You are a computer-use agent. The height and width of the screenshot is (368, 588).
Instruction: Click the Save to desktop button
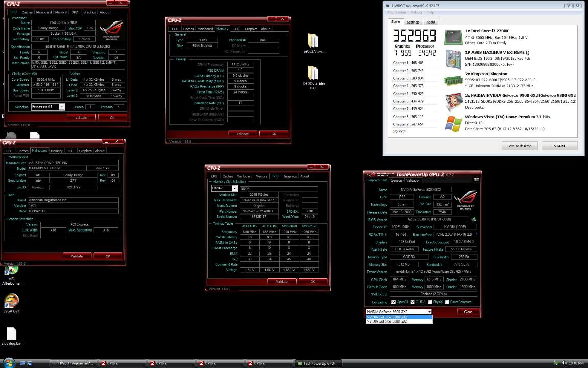coord(520,146)
